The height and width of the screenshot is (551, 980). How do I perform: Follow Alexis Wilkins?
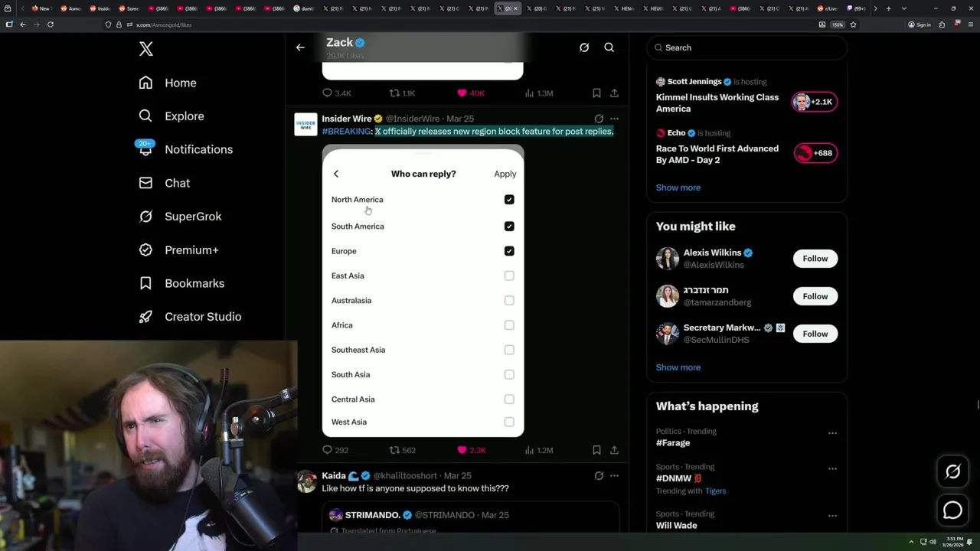[815, 259]
